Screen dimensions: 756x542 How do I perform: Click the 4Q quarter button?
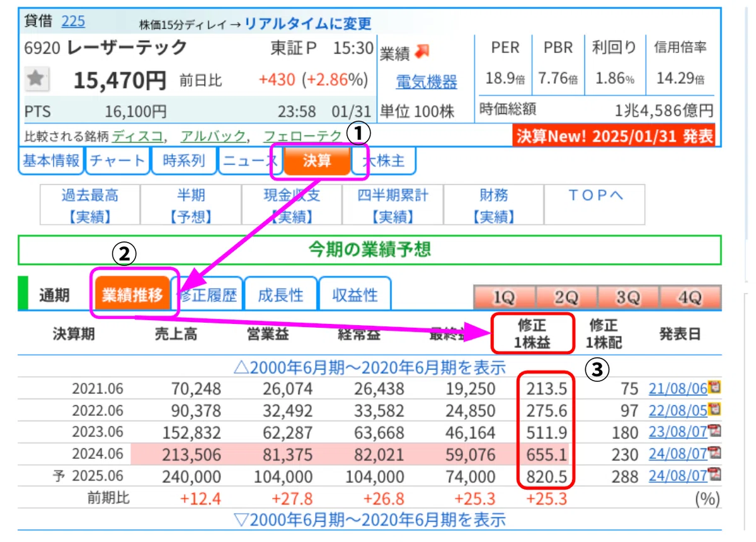tap(690, 297)
